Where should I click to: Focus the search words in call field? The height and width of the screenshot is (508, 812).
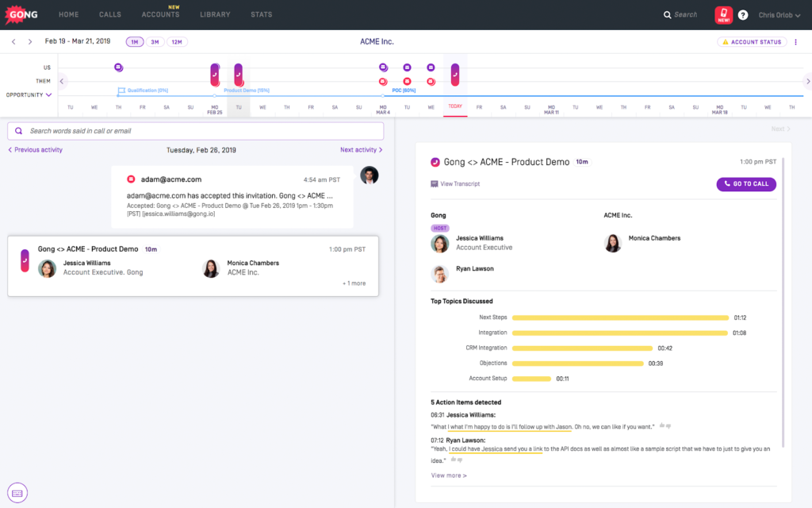tap(196, 131)
